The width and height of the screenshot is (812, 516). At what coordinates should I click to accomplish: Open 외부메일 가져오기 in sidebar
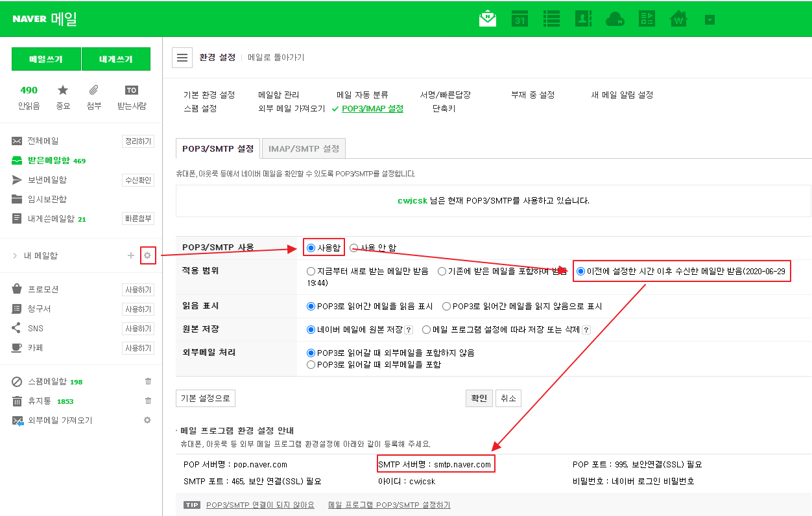60,421
